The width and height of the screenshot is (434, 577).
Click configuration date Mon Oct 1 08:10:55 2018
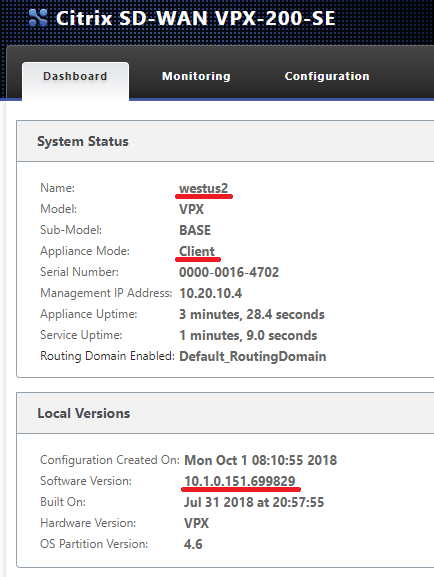(261, 460)
